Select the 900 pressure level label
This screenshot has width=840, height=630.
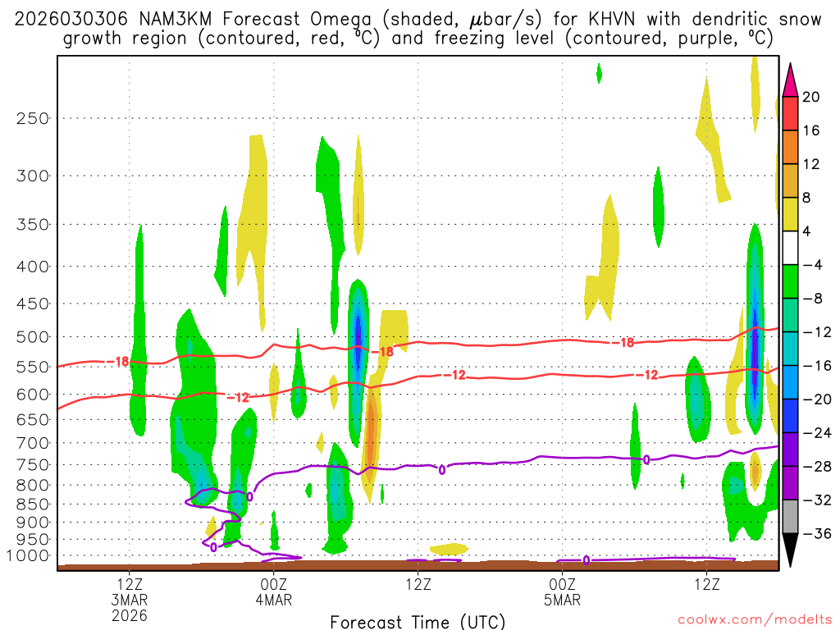coord(33,523)
